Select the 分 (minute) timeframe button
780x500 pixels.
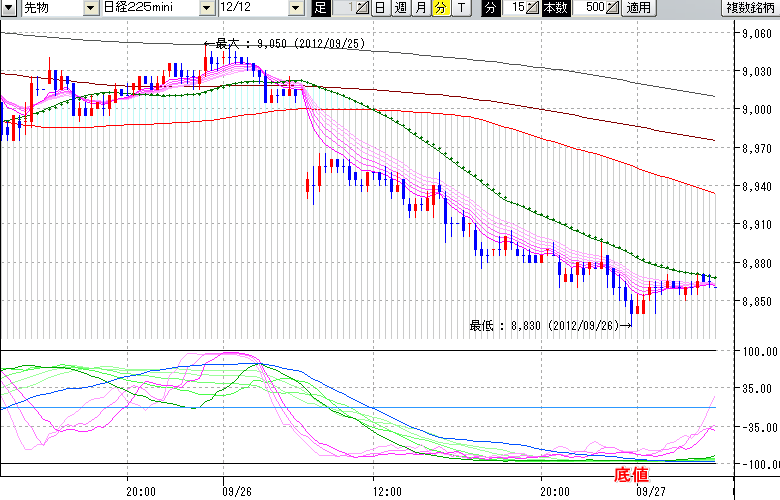pyautogui.click(x=441, y=8)
